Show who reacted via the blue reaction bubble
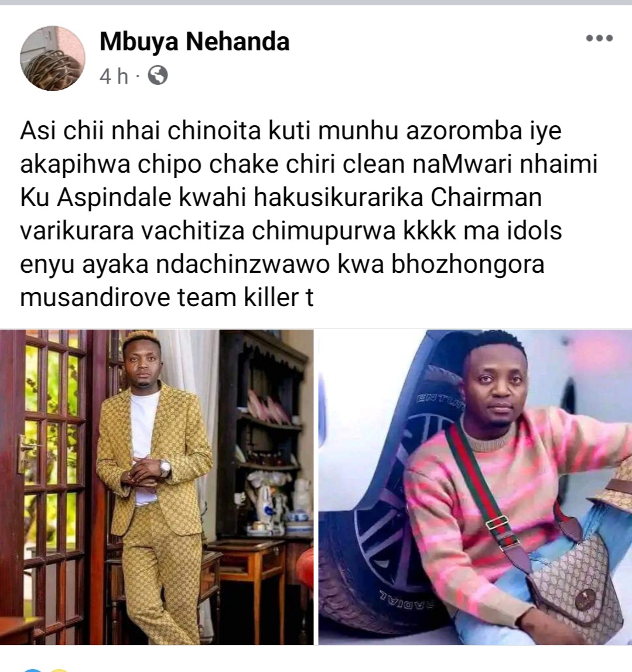This screenshot has height=672, width=632. click(33, 670)
